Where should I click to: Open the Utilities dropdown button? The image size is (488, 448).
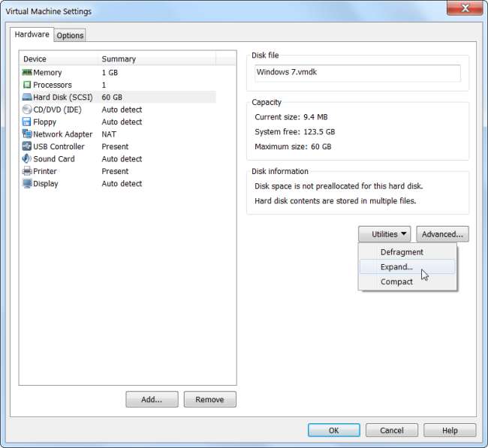[x=384, y=234]
